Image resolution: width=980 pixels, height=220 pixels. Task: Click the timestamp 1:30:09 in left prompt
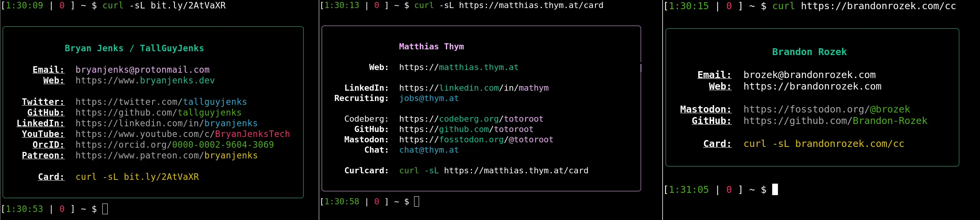click(25, 5)
